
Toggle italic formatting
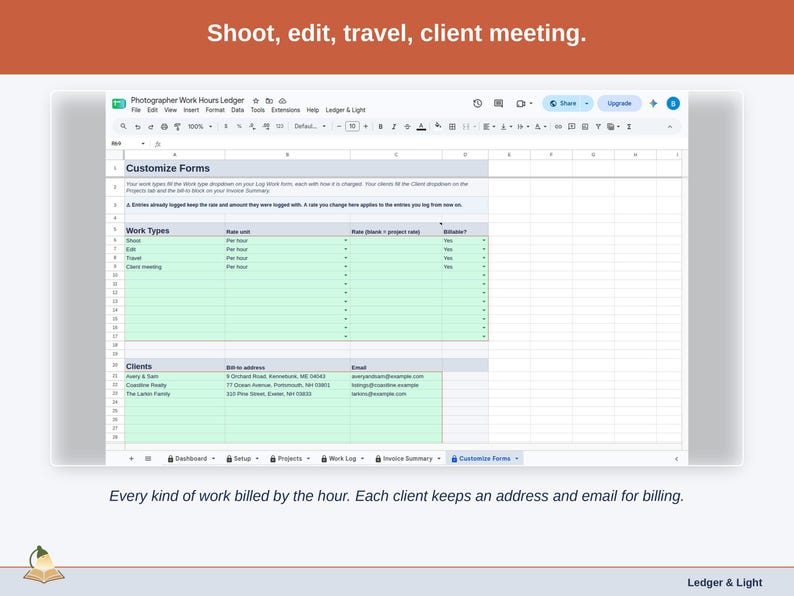tap(393, 127)
